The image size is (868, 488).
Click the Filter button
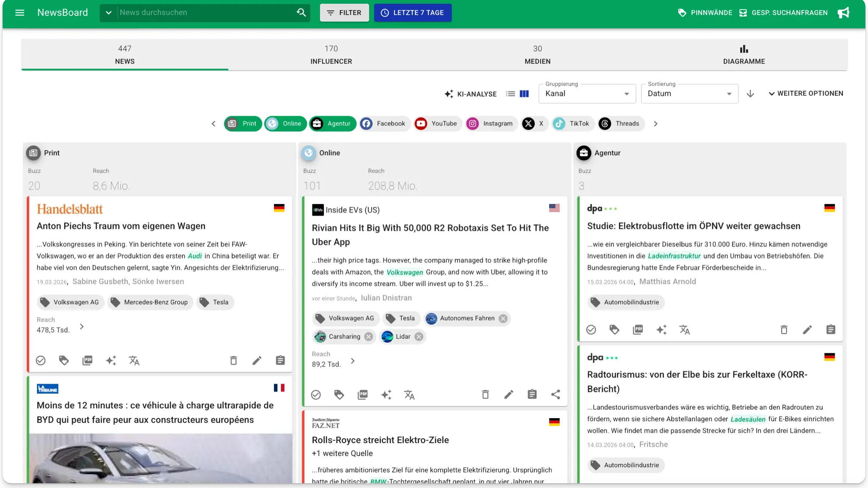pyautogui.click(x=344, y=13)
